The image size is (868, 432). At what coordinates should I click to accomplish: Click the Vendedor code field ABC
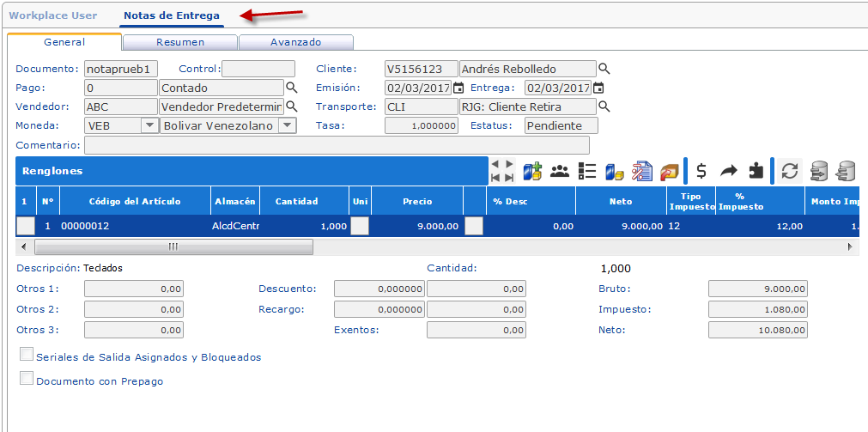[x=121, y=106]
